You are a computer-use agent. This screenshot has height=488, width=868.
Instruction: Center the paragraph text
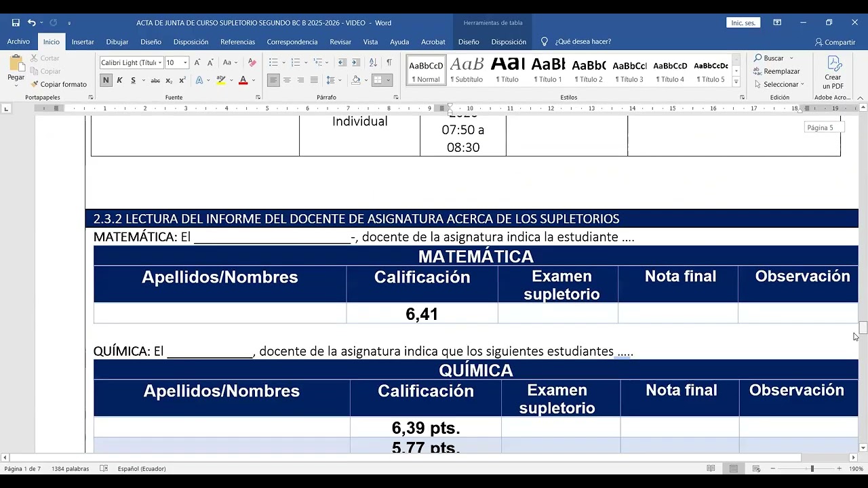(287, 80)
